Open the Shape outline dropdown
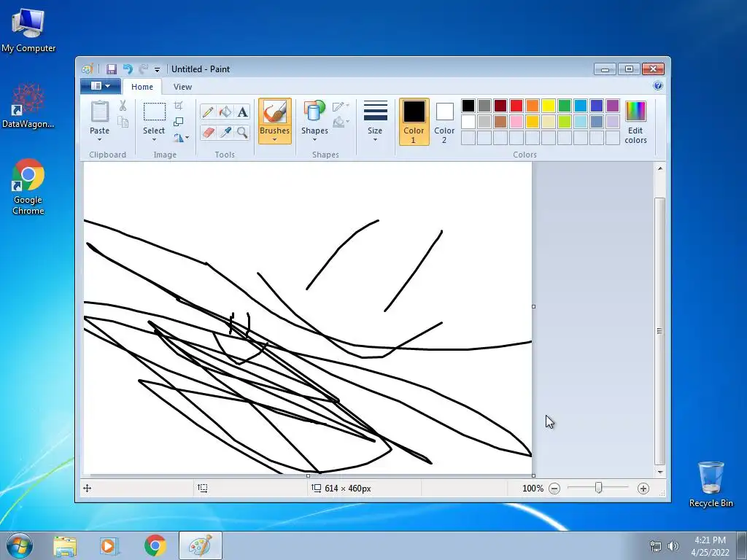The height and width of the screenshot is (560, 747). 341,106
